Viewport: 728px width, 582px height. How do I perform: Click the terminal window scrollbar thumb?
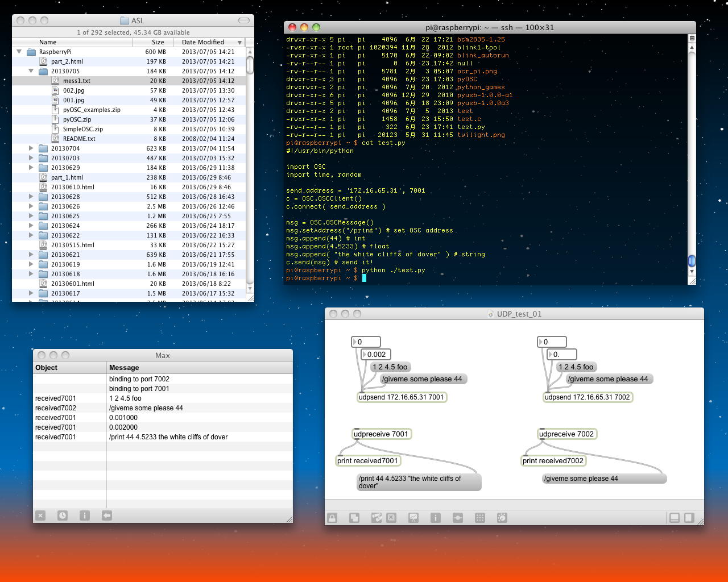tap(692, 261)
